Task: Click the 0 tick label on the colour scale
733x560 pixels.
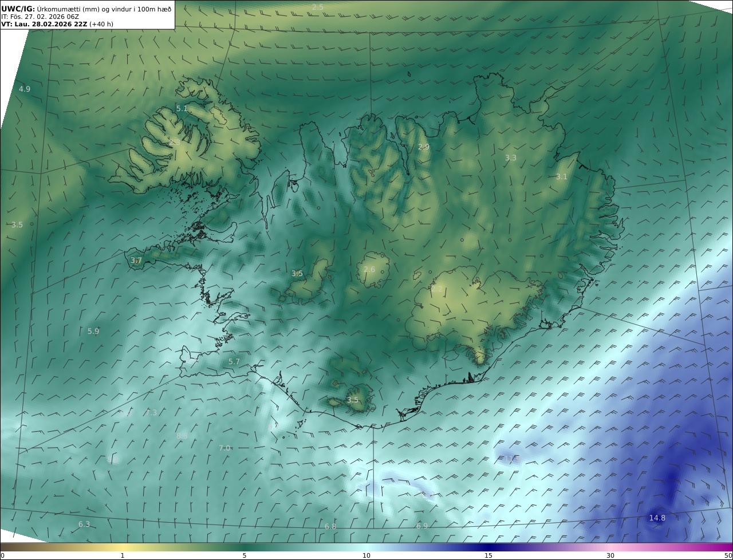Action: point(2,555)
